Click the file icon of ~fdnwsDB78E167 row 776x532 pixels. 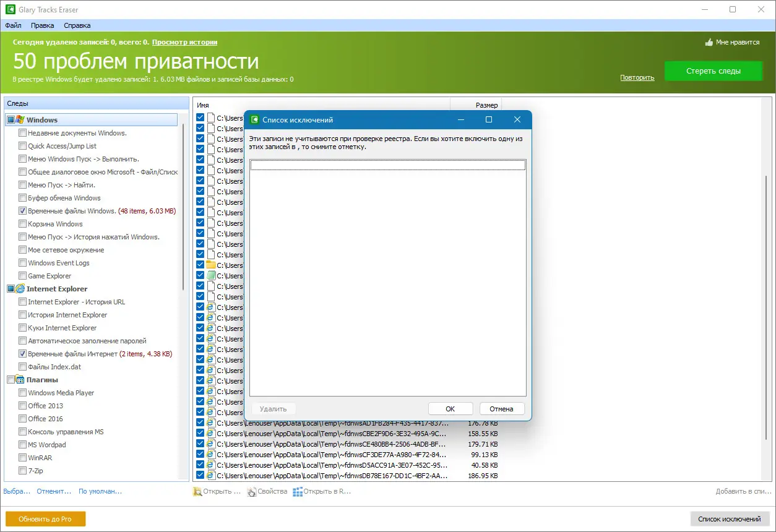[210, 476]
